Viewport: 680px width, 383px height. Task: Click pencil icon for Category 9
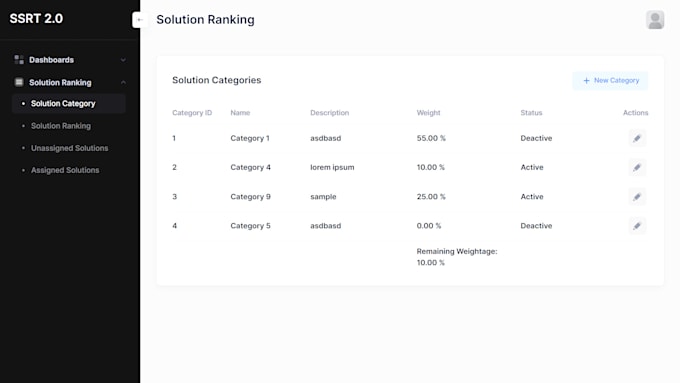click(637, 196)
